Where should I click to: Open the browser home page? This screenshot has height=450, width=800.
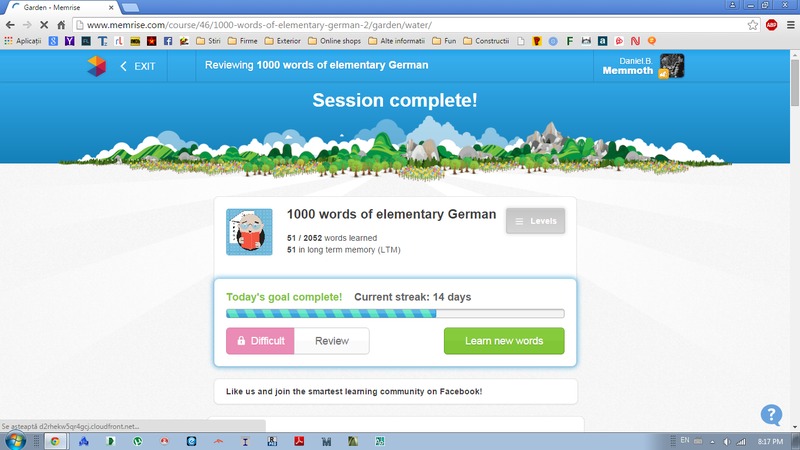pos(61,24)
